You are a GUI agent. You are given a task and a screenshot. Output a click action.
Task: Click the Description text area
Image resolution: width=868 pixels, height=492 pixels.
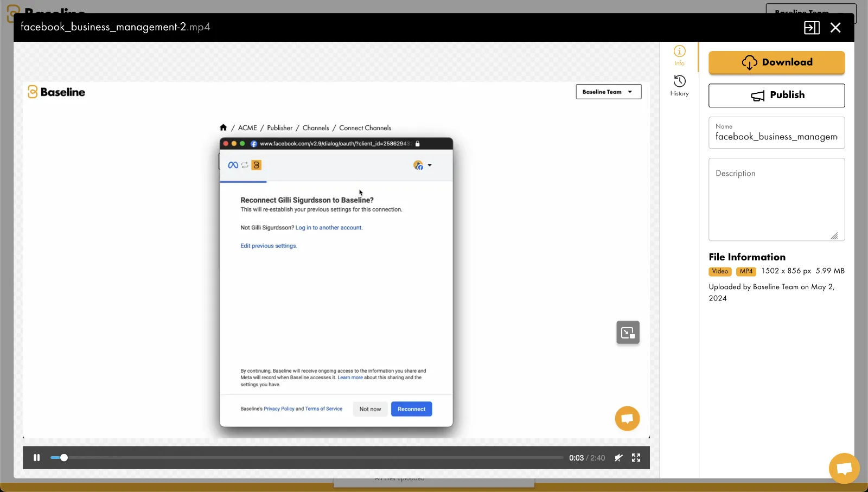777,200
